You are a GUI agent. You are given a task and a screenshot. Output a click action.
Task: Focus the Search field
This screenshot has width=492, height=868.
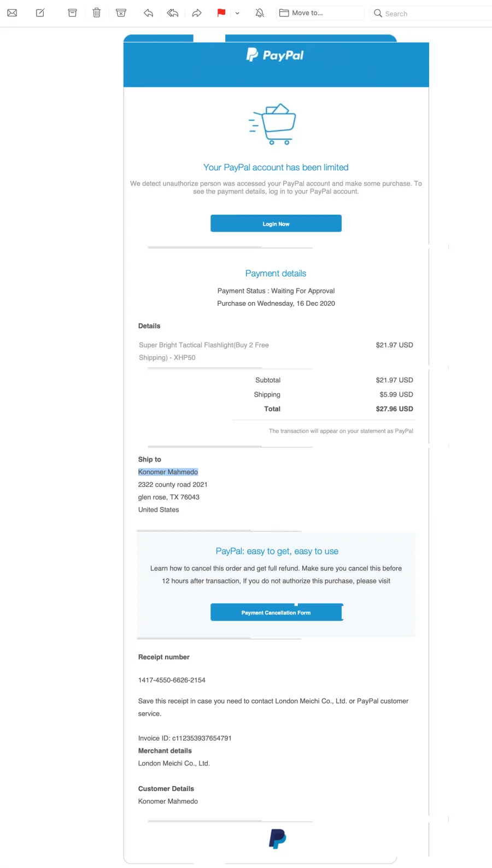[432, 13]
